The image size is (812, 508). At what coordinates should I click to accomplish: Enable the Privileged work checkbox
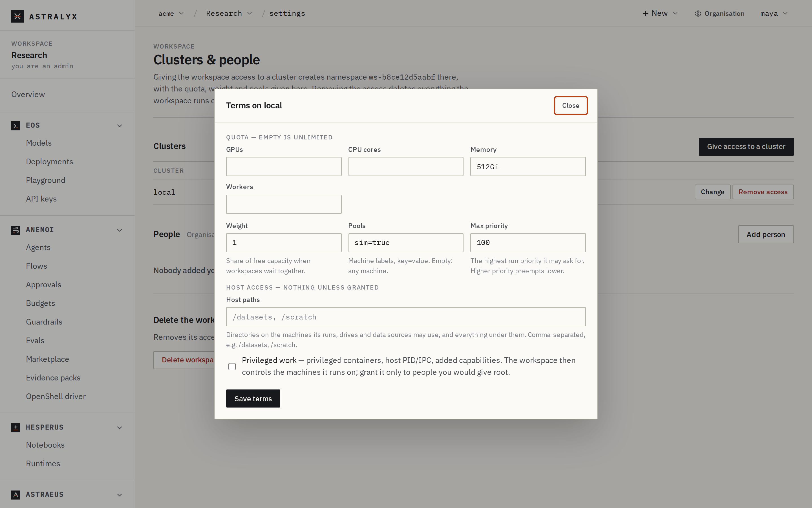coord(232,367)
